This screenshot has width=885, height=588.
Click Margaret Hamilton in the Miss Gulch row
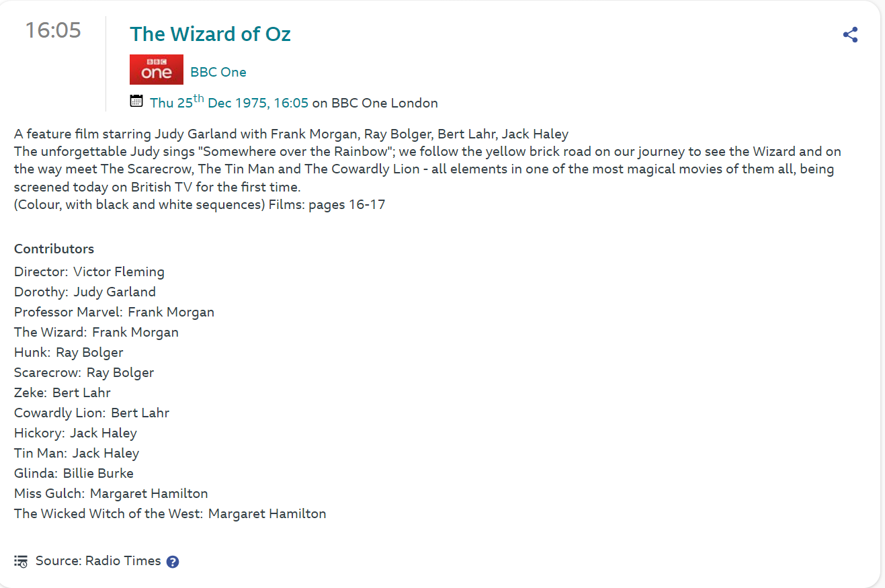click(x=149, y=494)
